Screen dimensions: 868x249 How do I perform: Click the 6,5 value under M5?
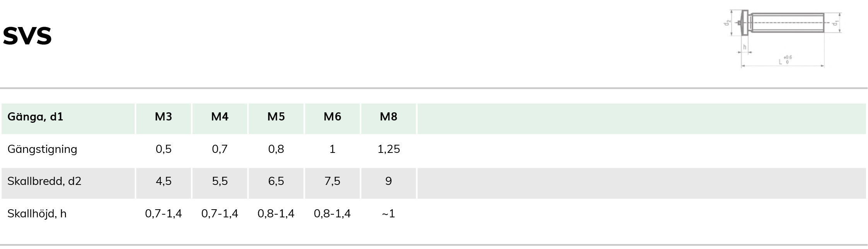tap(276, 181)
